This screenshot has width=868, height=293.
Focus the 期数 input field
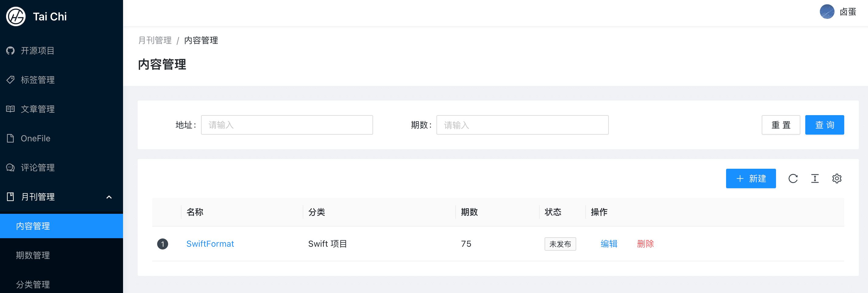pyautogui.click(x=522, y=125)
